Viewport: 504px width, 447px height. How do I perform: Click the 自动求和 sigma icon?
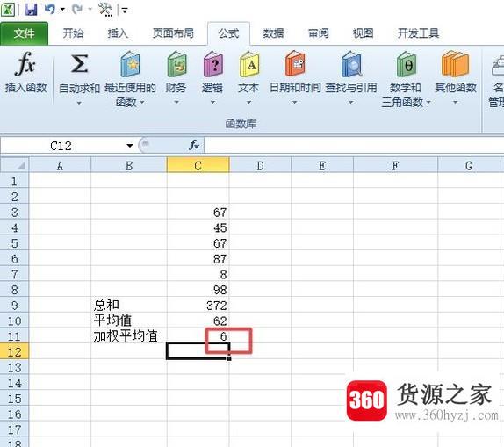79,64
